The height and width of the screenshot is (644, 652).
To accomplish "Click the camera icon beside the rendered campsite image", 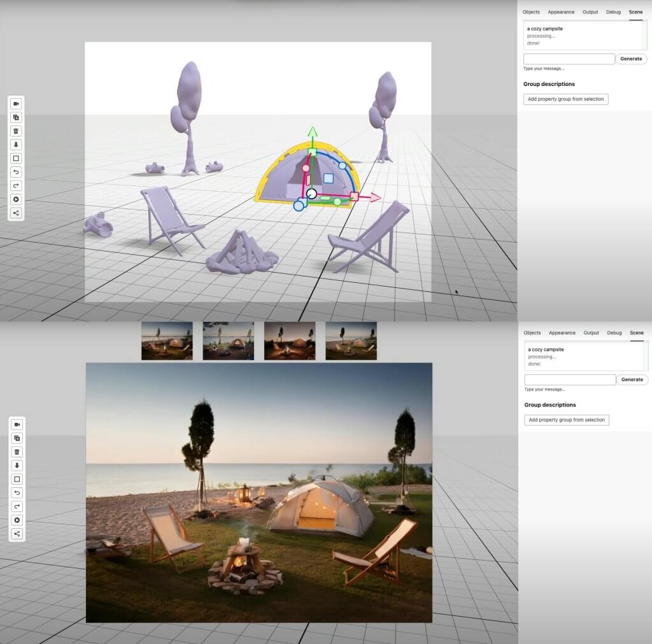I will [17, 425].
